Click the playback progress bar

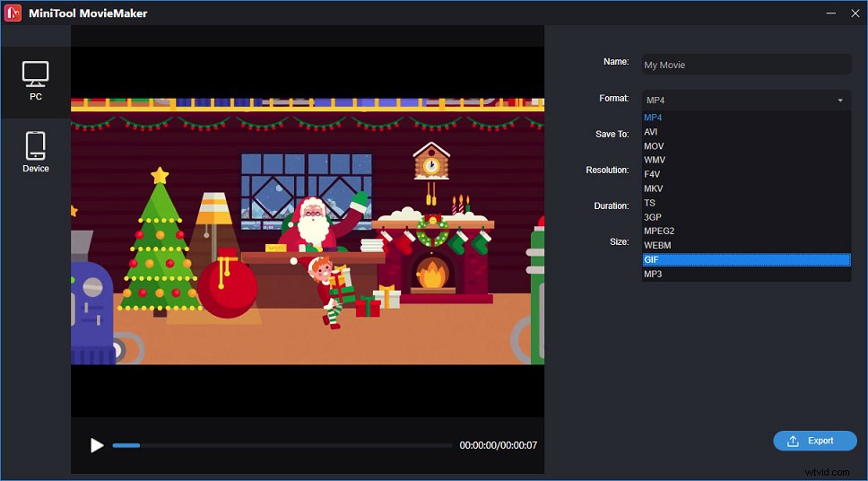click(282, 445)
